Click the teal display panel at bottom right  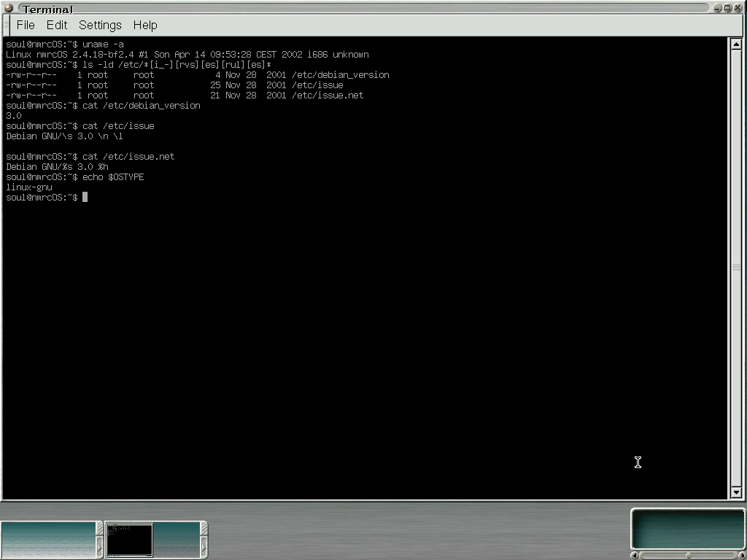point(688,529)
